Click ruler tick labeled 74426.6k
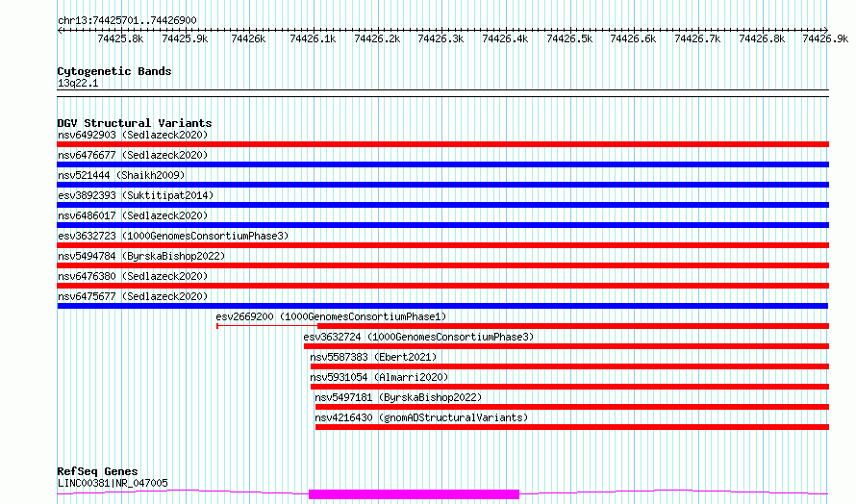 coord(633,38)
